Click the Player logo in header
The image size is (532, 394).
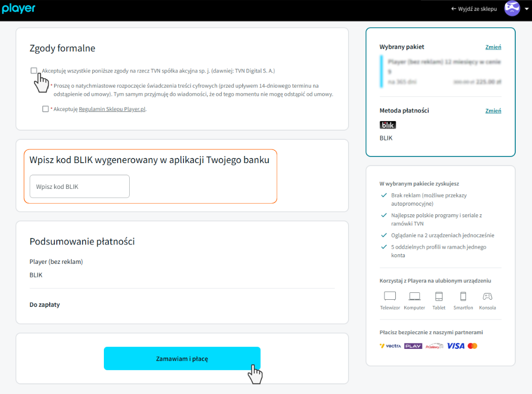point(19,9)
